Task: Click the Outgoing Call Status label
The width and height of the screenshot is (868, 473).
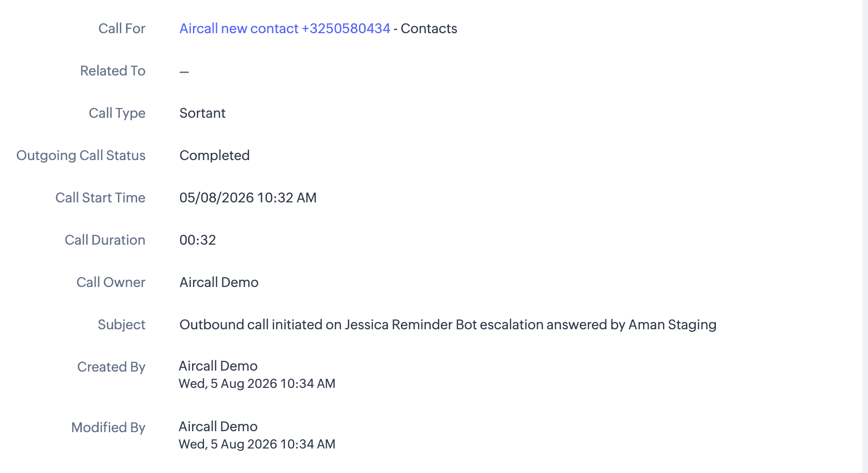Action: 81,155
